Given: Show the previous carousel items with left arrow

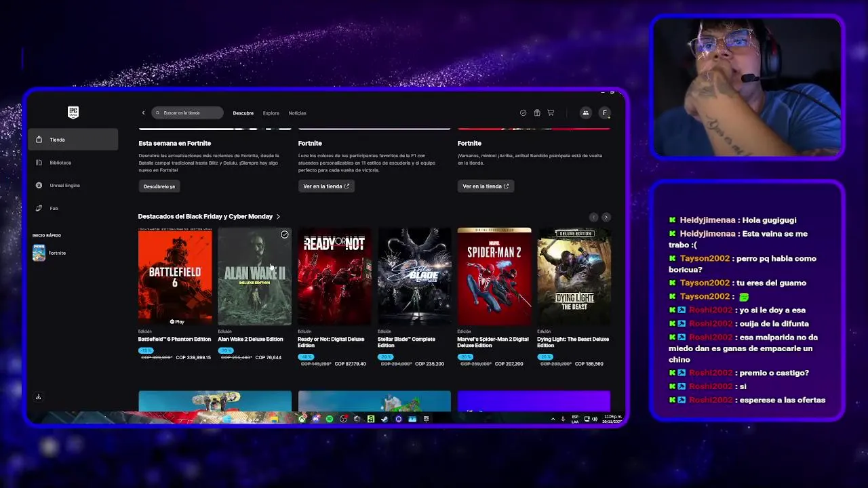Looking at the screenshot, I should point(593,217).
